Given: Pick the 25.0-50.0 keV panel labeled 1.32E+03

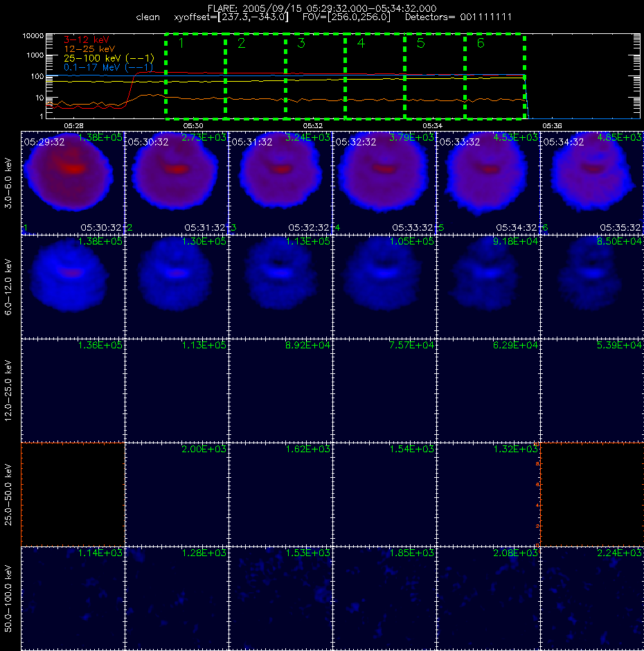Looking at the screenshot, I should point(488,494).
